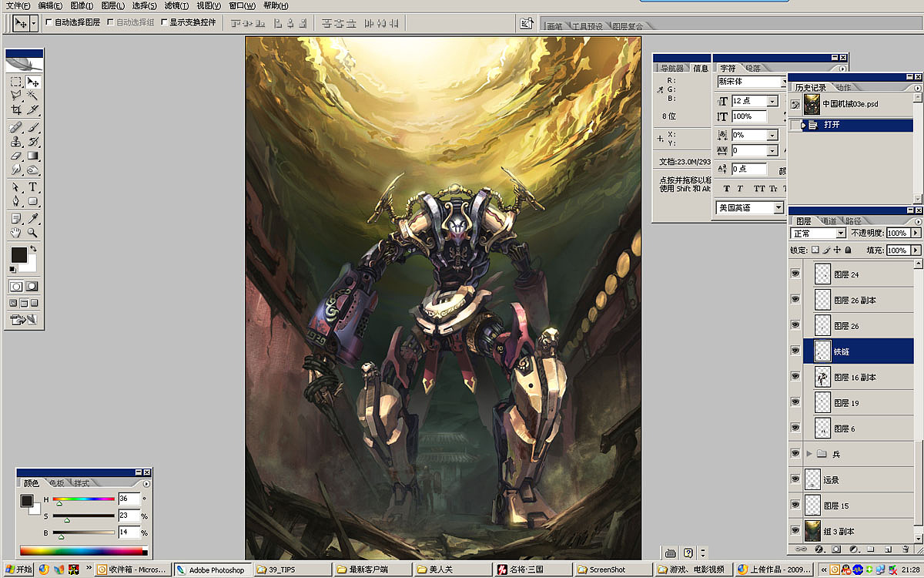Select the Clone Stamp tool
Image resolution: width=924 pixels, height=578 pixels.
15,142
